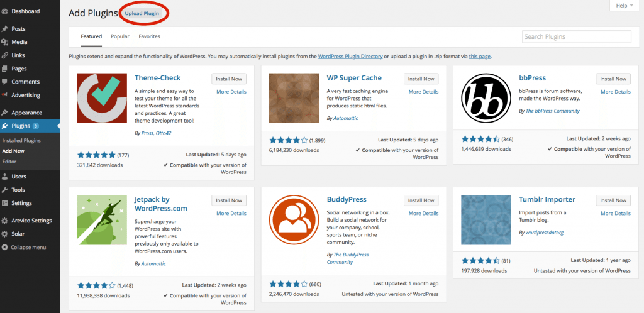
Task: Click the Pages icon in sidebar
Action: (x=5, y=69)
